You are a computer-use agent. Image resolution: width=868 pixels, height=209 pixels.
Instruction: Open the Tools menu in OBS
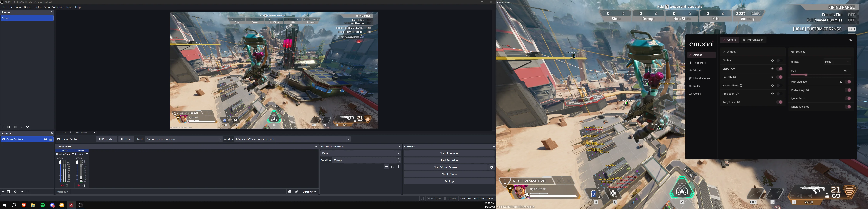tap(69, 7)
